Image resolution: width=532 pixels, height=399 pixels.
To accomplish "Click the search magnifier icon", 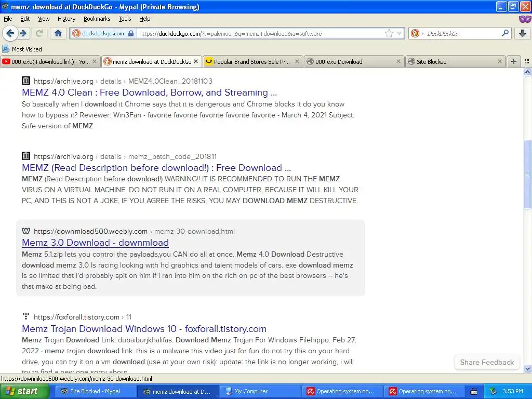I will 505,33.
